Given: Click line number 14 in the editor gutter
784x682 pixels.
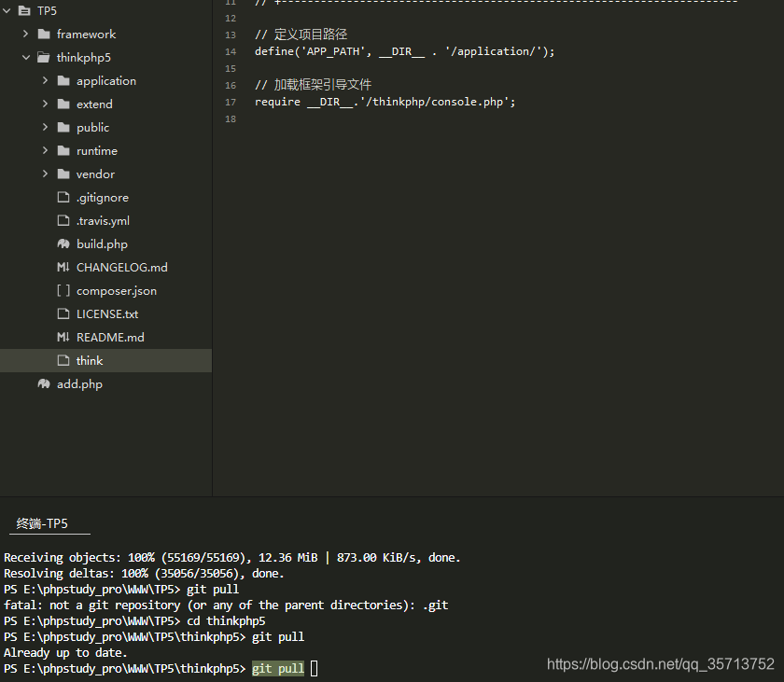Looking at the screenshot, I should click(231, 51).
